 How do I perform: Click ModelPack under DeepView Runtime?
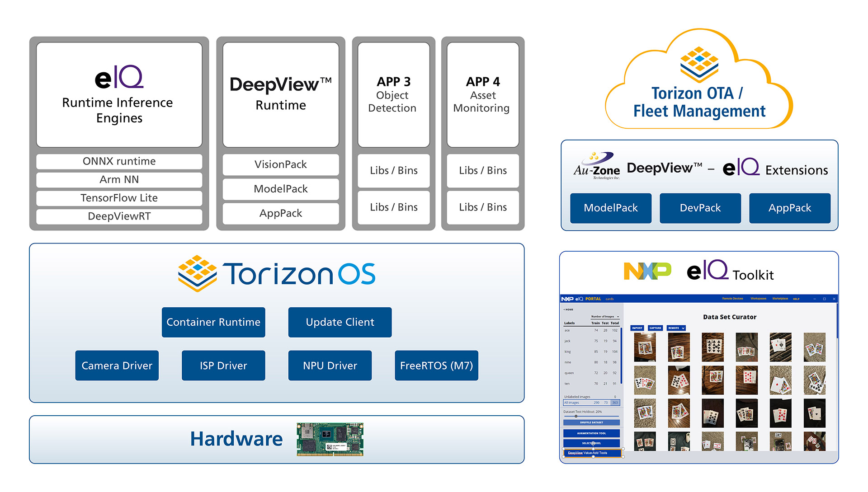pyautogui.click(x=281, y=189)
